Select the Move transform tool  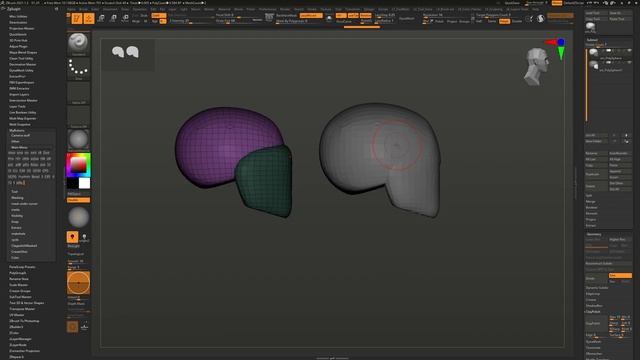tap(101, 18)
